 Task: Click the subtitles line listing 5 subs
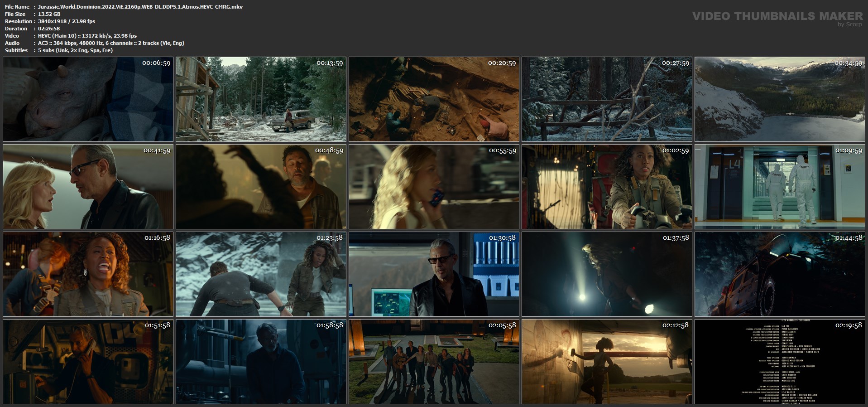76,50
